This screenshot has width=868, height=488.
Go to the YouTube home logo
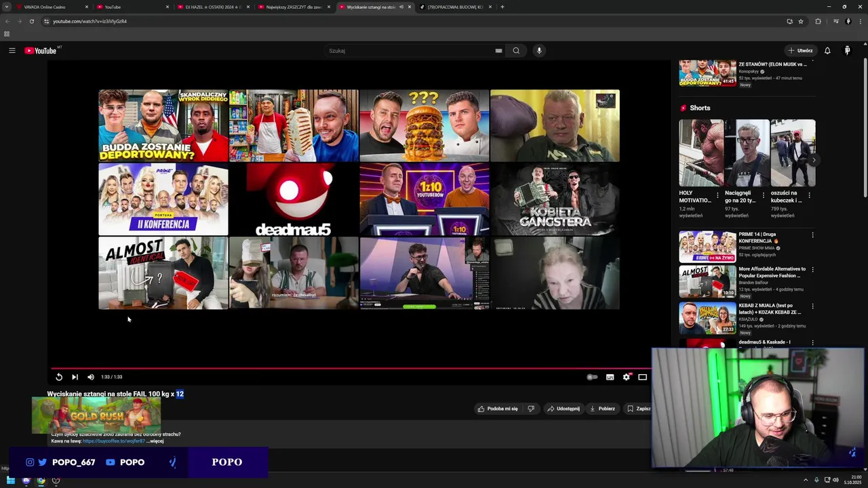(x=41, y=51)
